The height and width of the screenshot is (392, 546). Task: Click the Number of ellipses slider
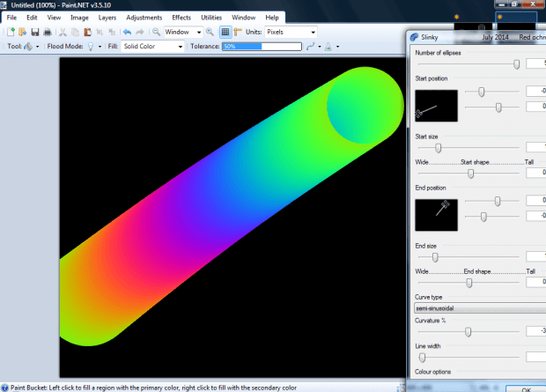[467, 63]
